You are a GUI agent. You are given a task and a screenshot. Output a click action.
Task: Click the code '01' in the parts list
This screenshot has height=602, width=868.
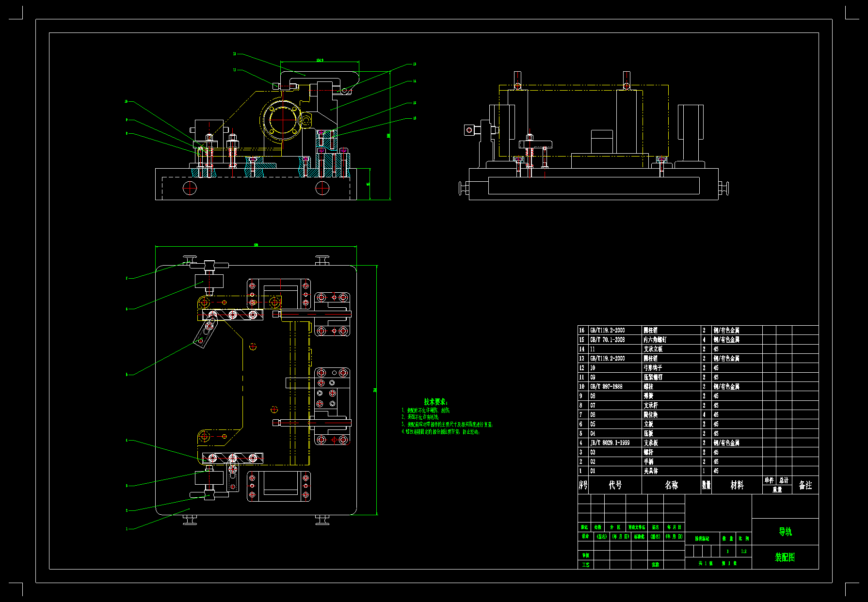pos(593,471)
